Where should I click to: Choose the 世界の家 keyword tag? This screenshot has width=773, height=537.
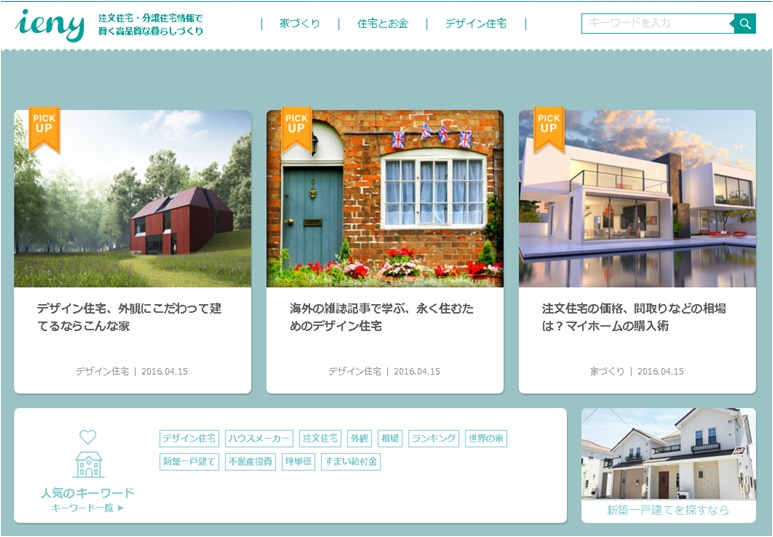click(486, 439)
